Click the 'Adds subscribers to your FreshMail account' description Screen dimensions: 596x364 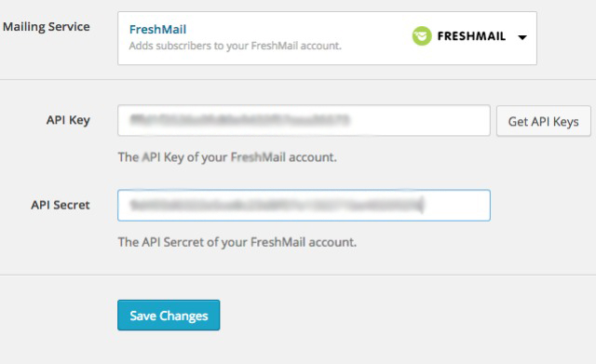(236, 46)
